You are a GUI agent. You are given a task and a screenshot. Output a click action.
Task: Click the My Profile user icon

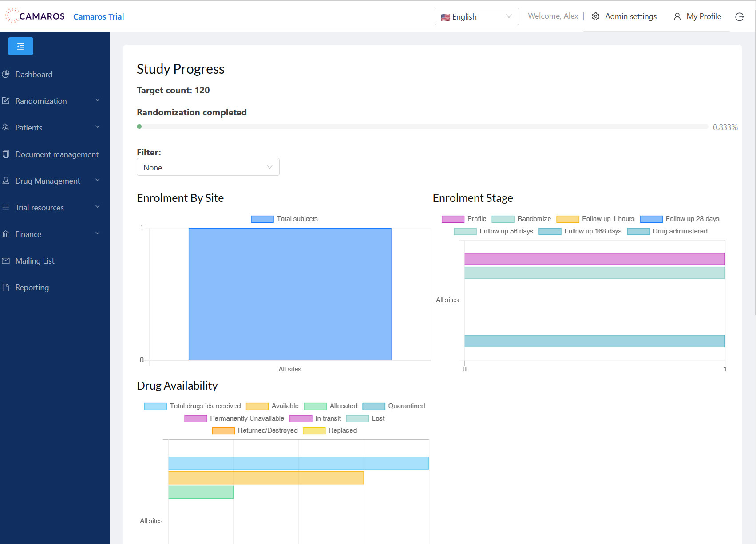point(677,16)
